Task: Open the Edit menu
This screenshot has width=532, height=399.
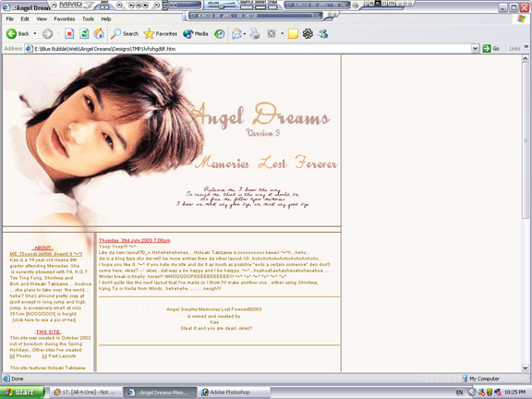Action: [25, 19]
